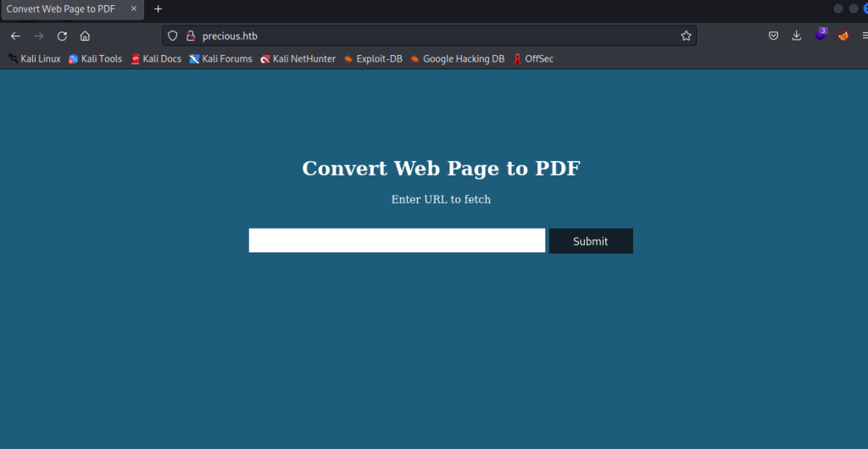Click the URL to fetch input field
868x449 pixels.
pyautogui.click(x=397, y=241)
